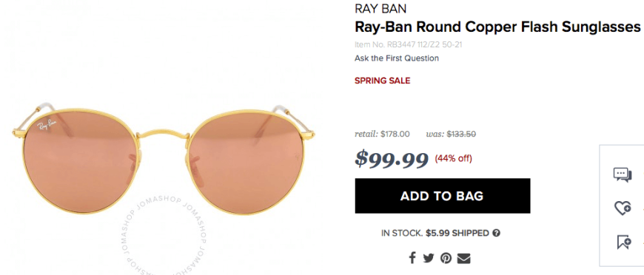Email this product via envelope icon

tap(463, 258)
